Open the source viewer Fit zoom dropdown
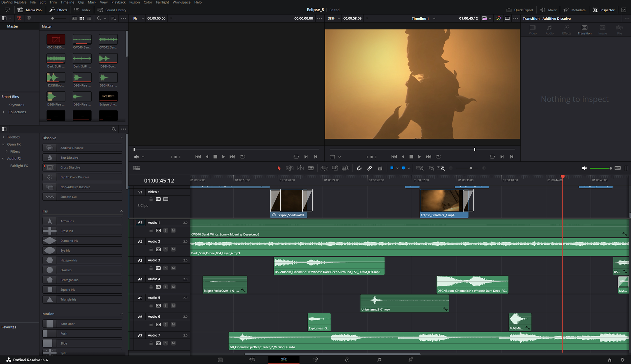This screenshot has width=631, height=364. pyautogui.click(x=138, y=18)
